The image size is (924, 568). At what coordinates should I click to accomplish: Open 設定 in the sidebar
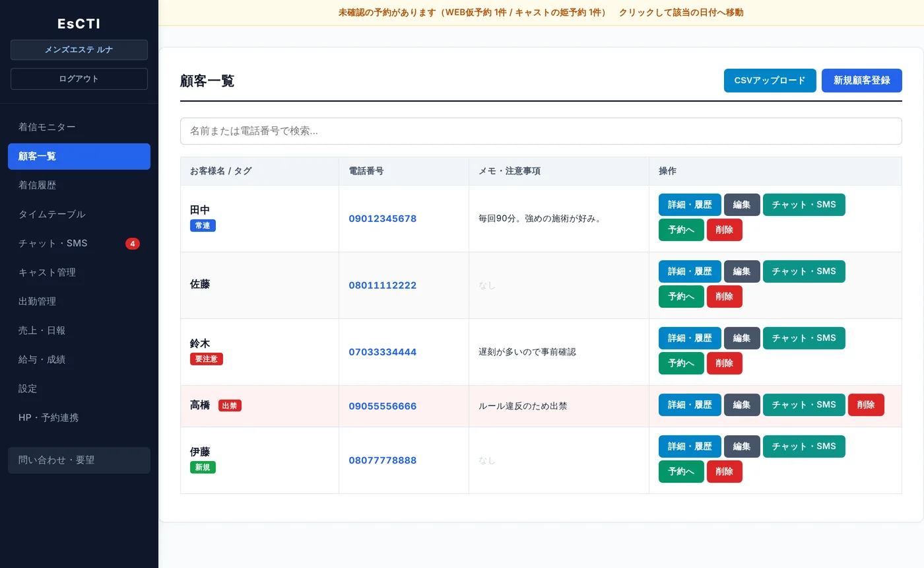pos(79,389)
